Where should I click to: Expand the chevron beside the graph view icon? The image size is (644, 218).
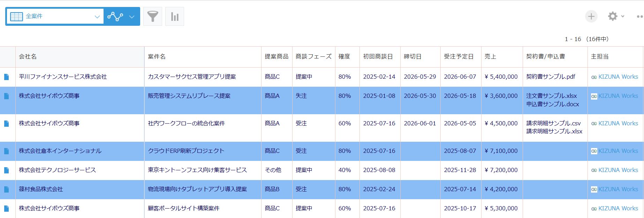132,16
